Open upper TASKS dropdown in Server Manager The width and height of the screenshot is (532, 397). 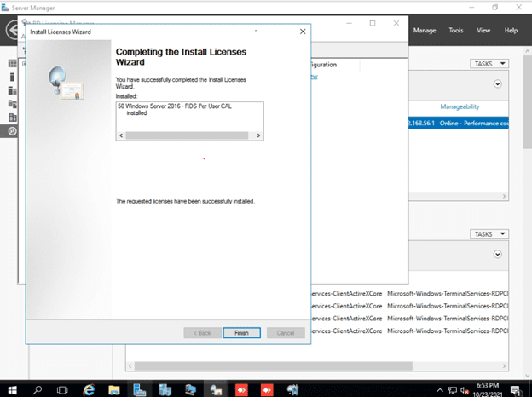[x=489, y=64]
